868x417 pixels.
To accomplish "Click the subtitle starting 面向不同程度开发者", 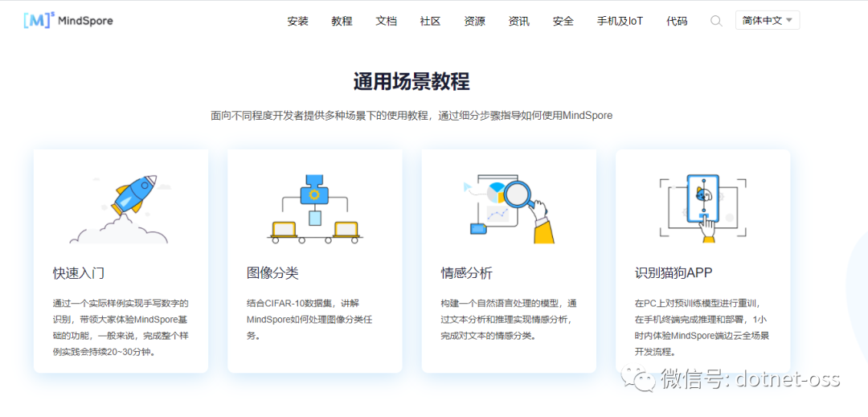I will pyautogui.click(x=411, y=117).
